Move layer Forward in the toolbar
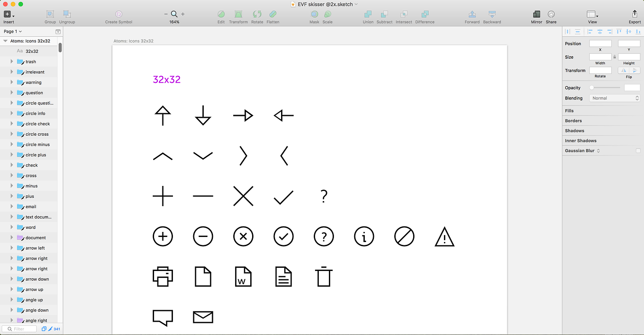The height and width of the screenshot is (335, 644). click(x=472, y=14)
